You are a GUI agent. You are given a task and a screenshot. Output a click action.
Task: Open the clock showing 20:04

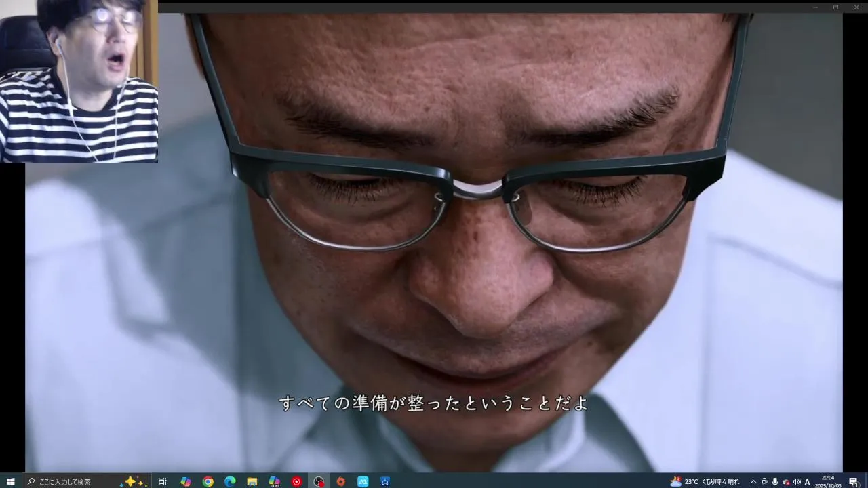point(828,481)
